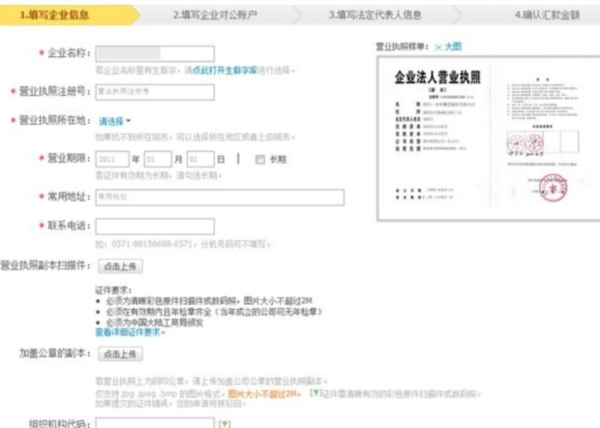Click the 企业名称 input field
600x428 pixels.
pos(155,54)
